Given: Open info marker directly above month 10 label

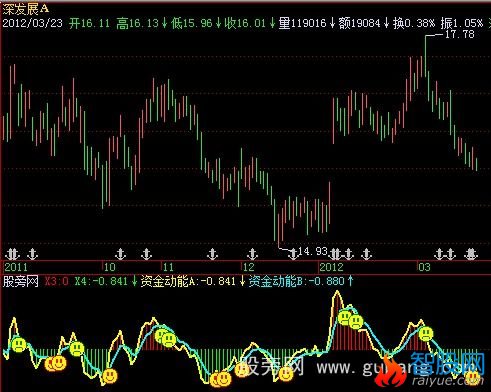Looking at the screenshot, I should [x=120, y=254].
